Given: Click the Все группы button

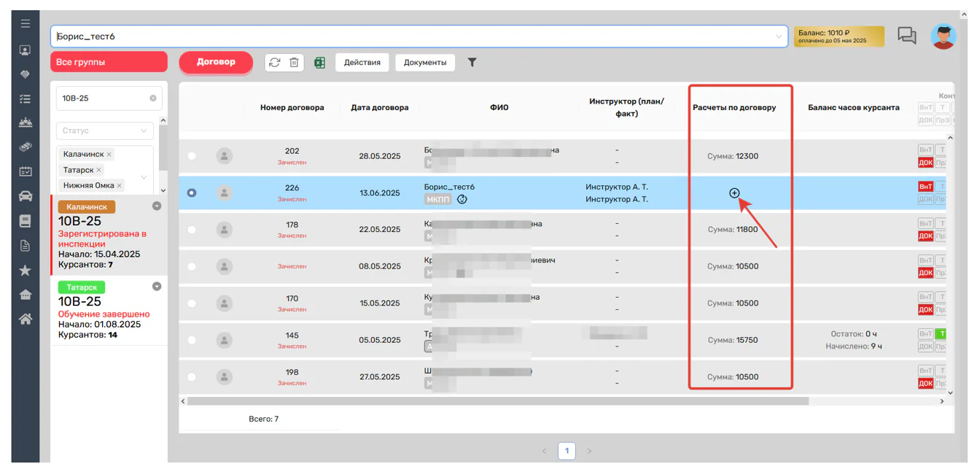Looking at the screenshot, I should pyautogui.click(x=109, y=62).
